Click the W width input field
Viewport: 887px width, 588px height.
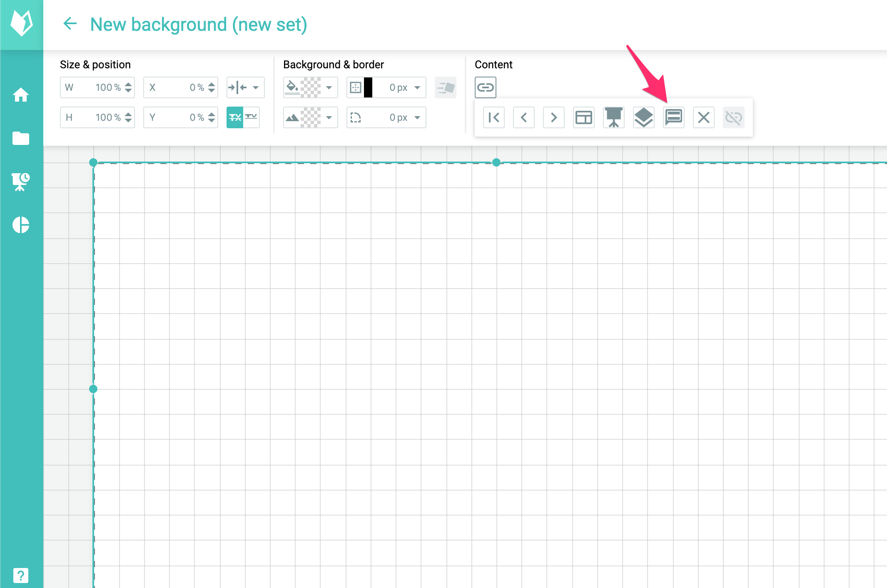[97, 87]
